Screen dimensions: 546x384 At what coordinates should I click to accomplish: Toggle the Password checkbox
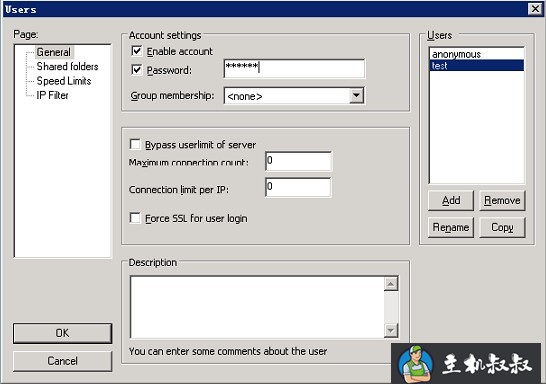[137, 70]
